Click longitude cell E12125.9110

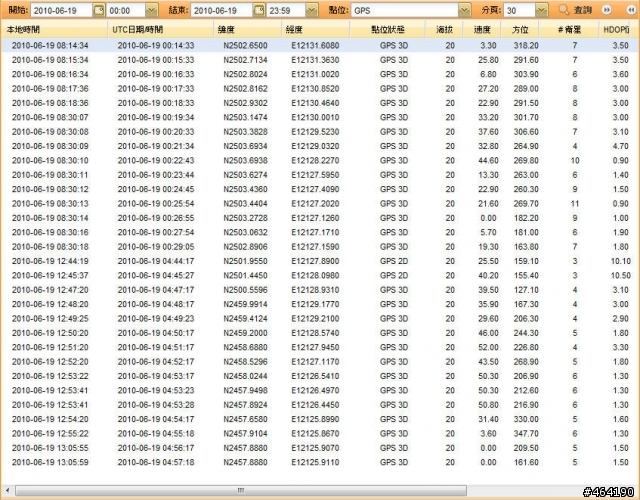[315, 462]
